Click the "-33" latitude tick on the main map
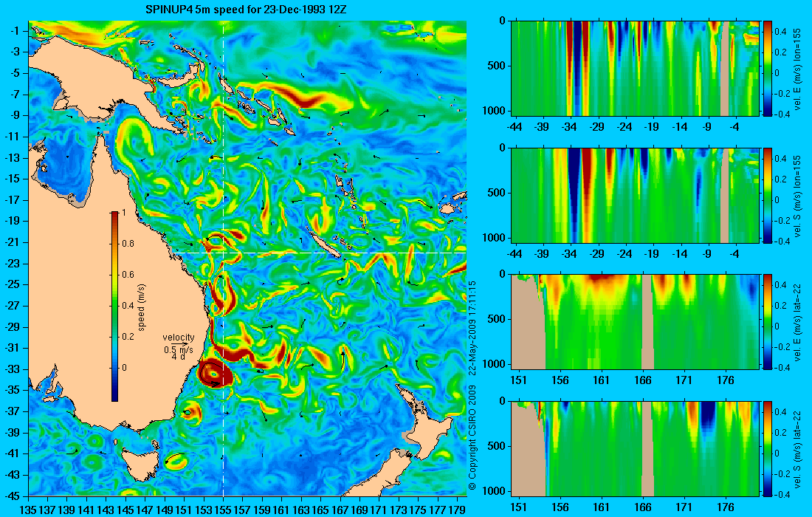The width and height of the screenshot is (812, 517). coord(13,369)
